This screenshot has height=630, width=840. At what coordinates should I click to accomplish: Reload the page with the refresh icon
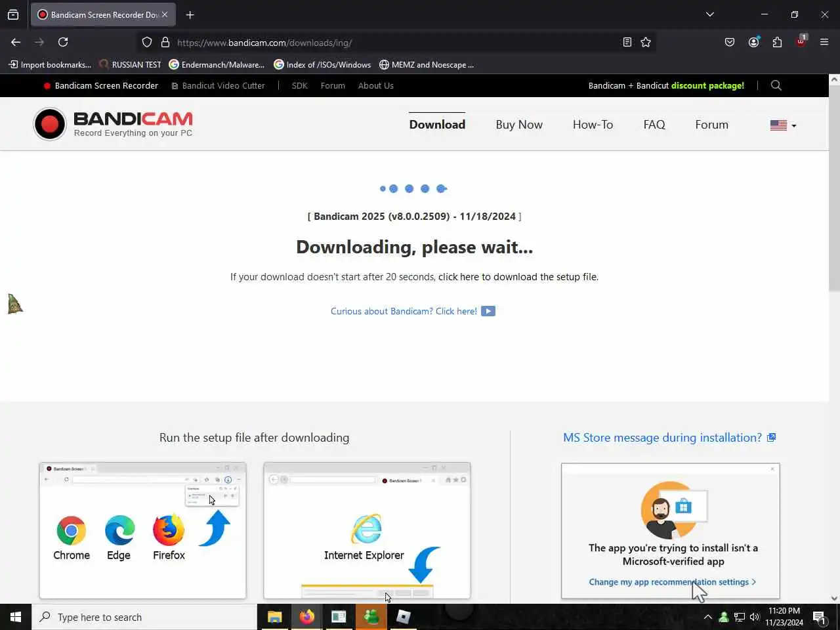(63, 42)
